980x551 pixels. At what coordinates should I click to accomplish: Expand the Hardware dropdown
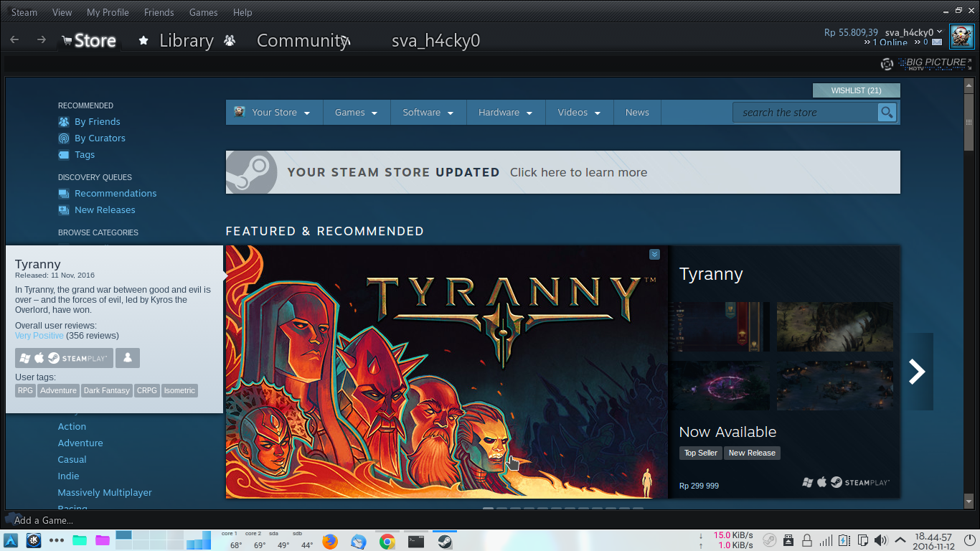pos(506,112)
